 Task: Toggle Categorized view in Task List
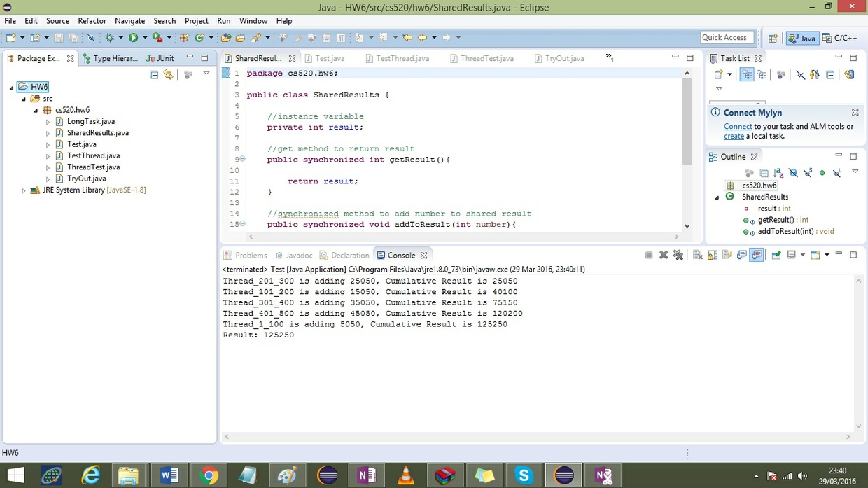coord(747,74)
